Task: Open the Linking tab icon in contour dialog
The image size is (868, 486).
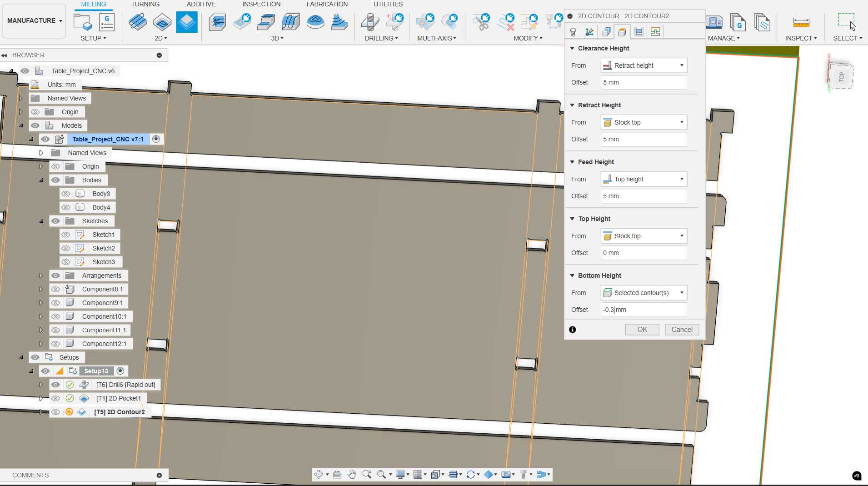Action: click(x=655, y=32)
